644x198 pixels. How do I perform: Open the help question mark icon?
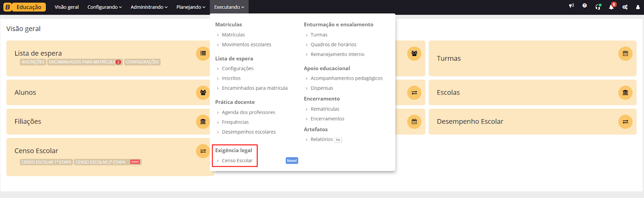pos(584,6)
